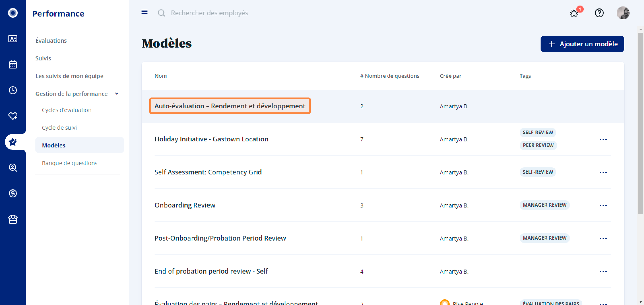The width and height of the screenshot is (644, 305).
Task: Click the Tags column header
Action: point(525,76)
